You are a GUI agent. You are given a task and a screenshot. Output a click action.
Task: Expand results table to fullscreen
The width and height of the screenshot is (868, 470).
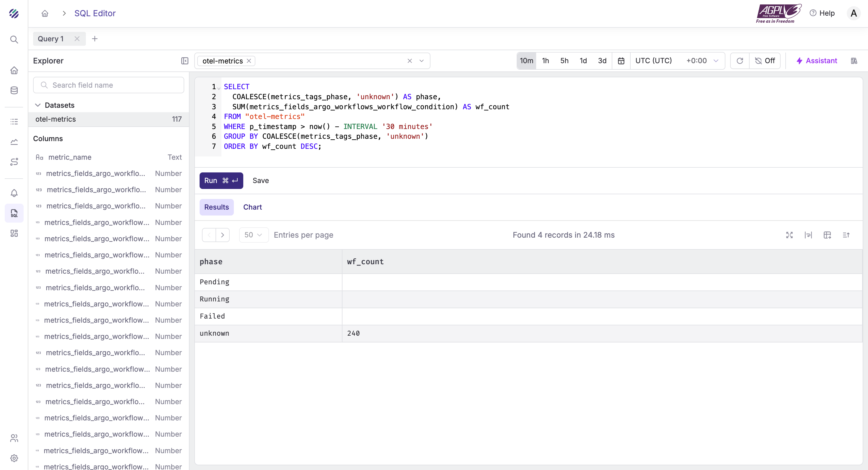789,235
